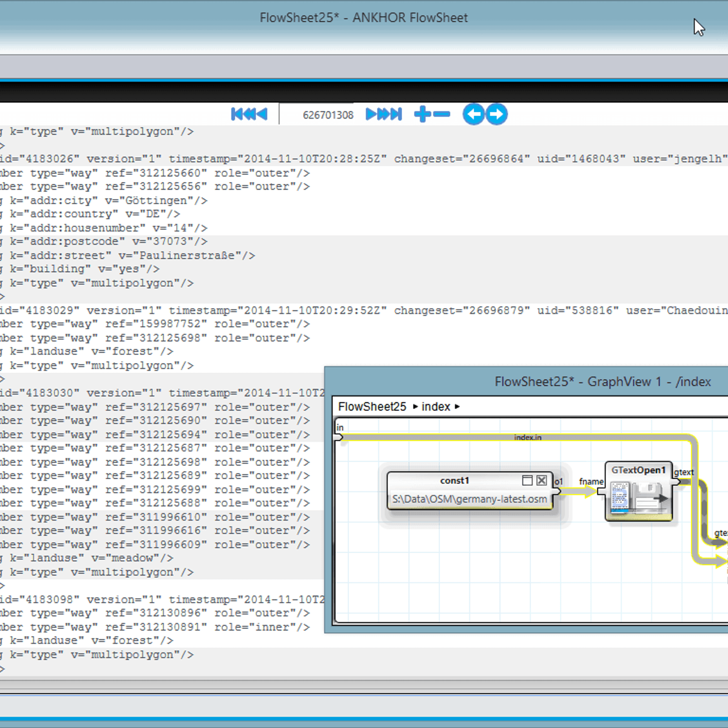Screen dimensions: 728x728
Task: Expand the arrow after index breadcrumb
Action: [457, 406]
